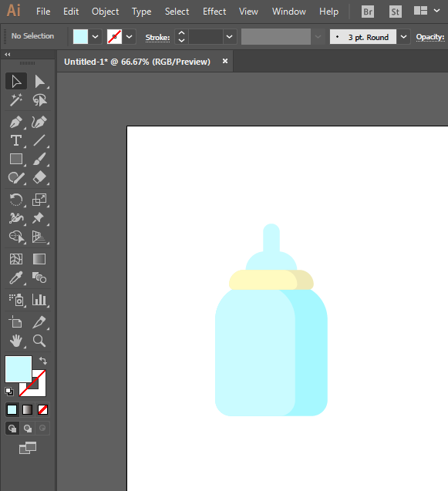Viewport: 448px width, 491px height.
Task: Switch fill to None mode
Action: click(x=42, y=409)
